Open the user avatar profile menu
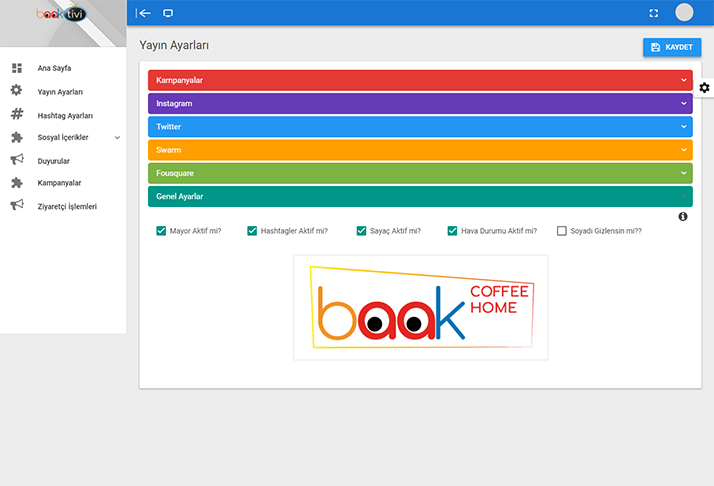714x486 pixels. (x=684, y=13)
